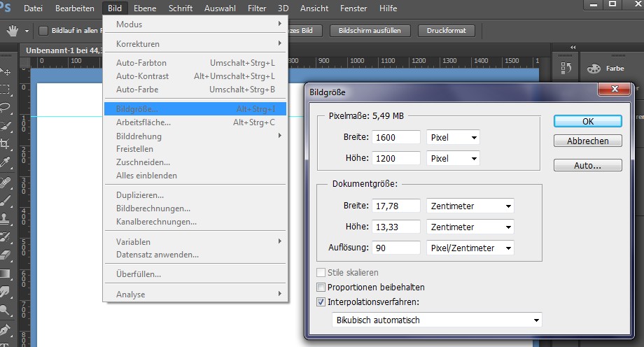The width and height of the screenshot is (644, 347).
Task: Choose Auto-Kontrast in the Bild menu
Action: [195, 76]
